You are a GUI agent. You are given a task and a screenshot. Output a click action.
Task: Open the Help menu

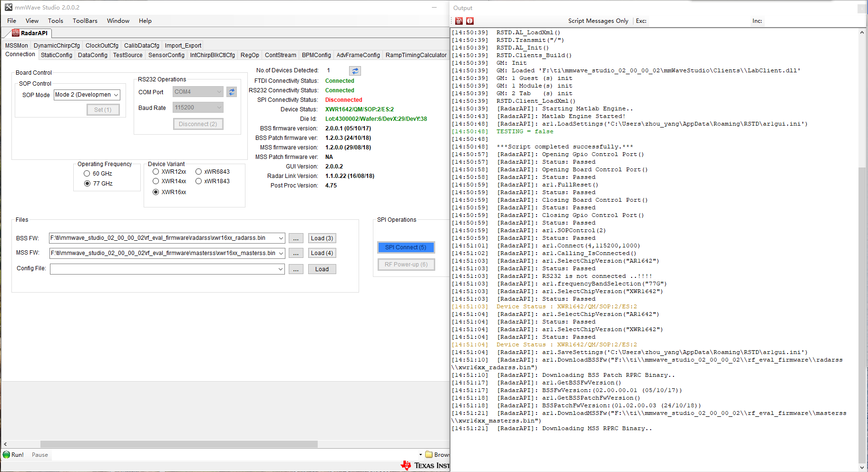pyautogui.click(x=146, y=21)
